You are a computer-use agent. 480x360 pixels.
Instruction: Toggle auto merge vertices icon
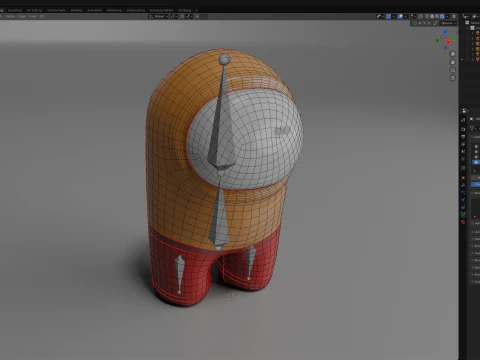coord(435,23)
